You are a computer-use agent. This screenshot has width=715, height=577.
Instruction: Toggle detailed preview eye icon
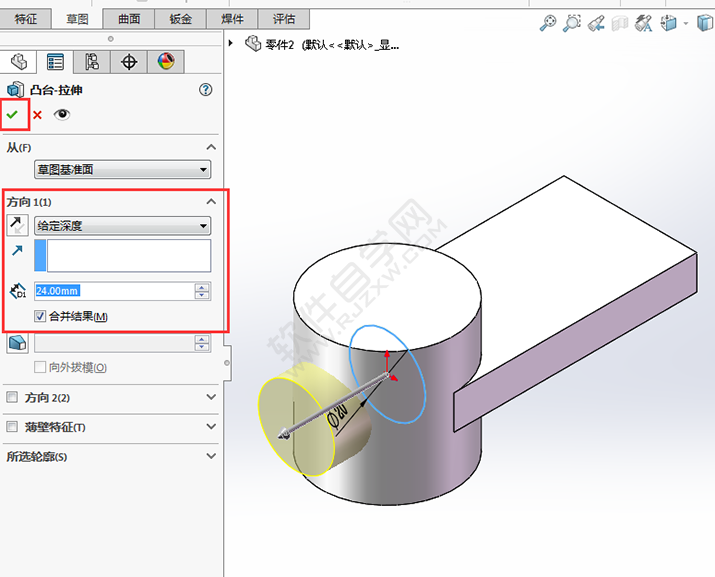(x=62, y=114)
